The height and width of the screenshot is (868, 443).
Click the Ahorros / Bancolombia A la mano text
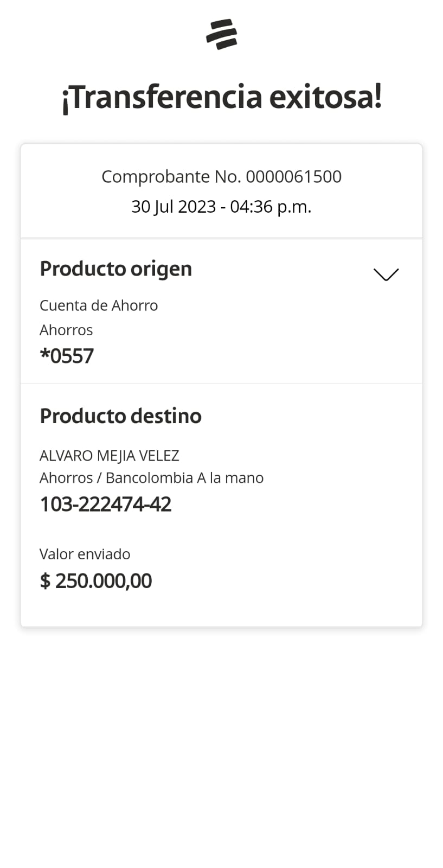pyautogui.click(x=151, y=478)
